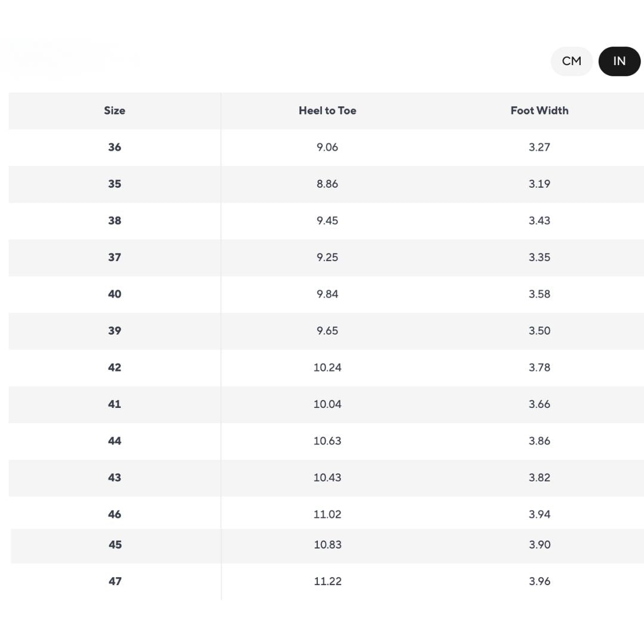
Task: Select the size 35 row label
Action: pos(114,184)
